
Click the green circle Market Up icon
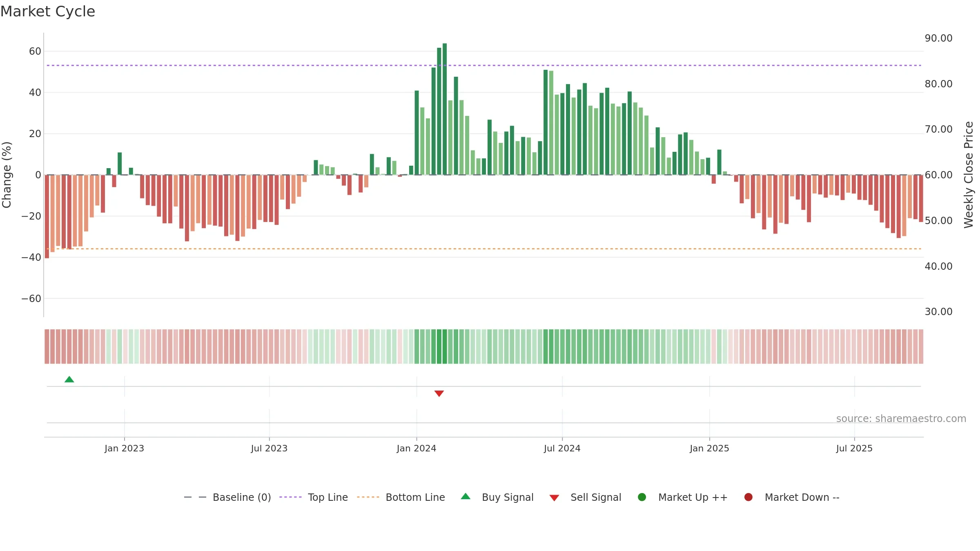pos(642,497)
